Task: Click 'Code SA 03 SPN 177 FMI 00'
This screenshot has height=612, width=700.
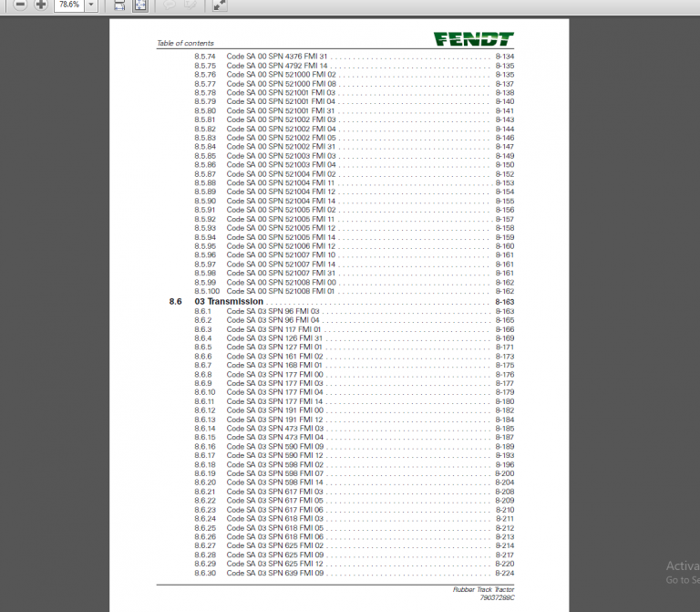Action: [274, 375]
